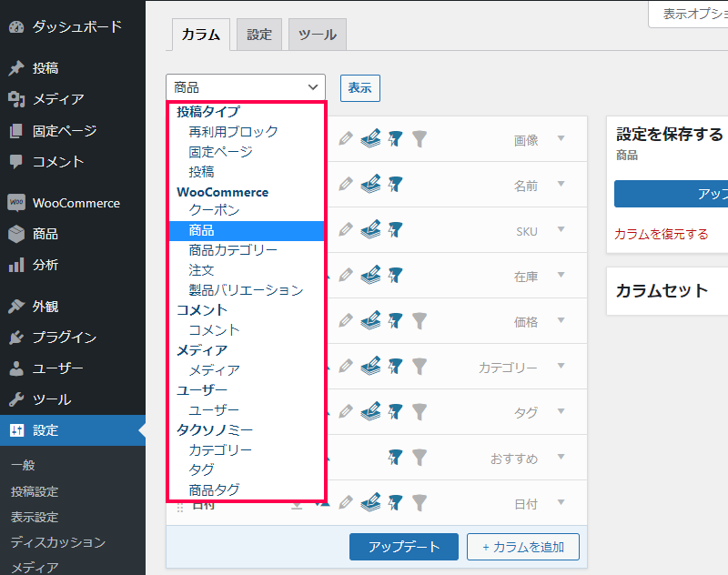
Task: Open WooCommerce in the admin sidebar
Action: tap(73, 203)
